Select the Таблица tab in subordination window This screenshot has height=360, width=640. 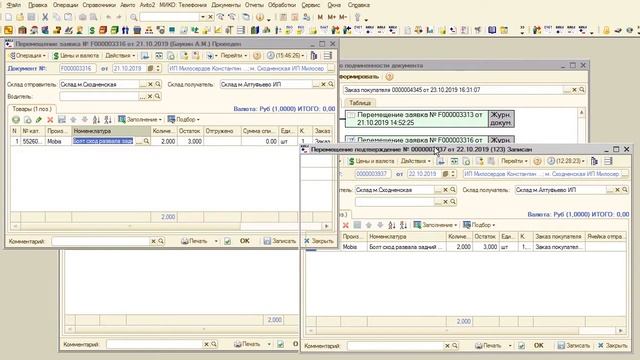(360, 103)
